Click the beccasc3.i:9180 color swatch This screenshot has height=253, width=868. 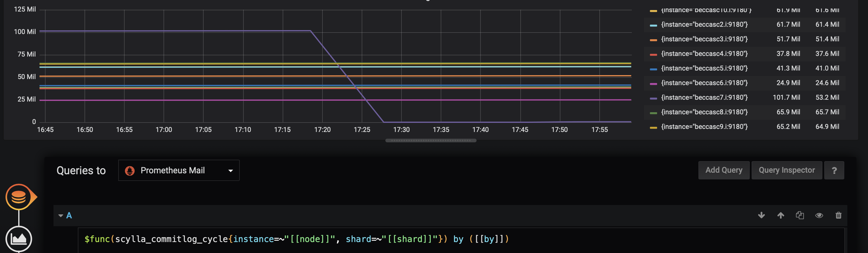coord(653,40)
